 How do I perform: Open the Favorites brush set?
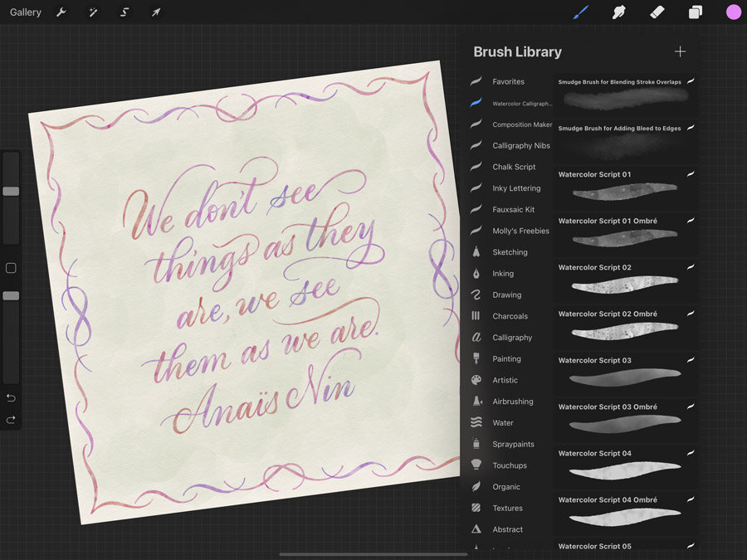pos(507,82)
